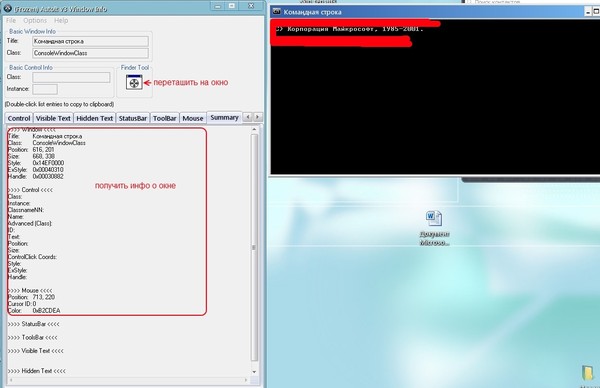Switch to the Hidden Text tab
Image resolution: width=600 pixels, height=388 pixels.
point(95,118)
